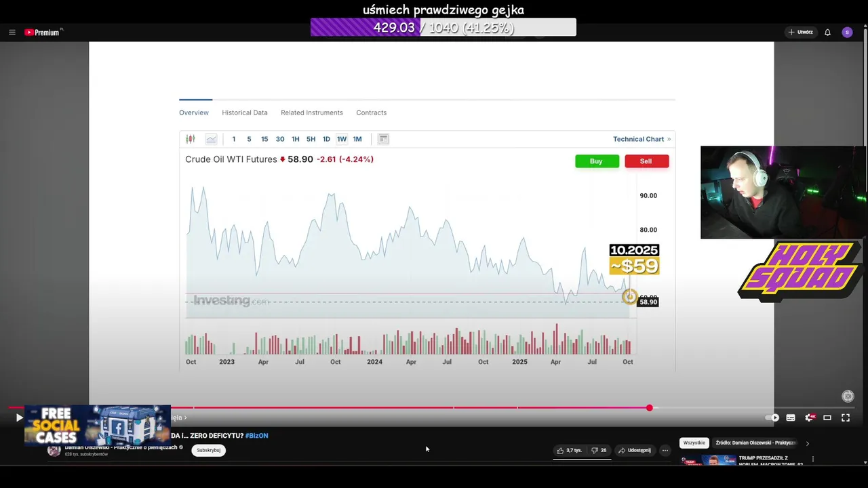Click the 90.00 price axis label
The image size is (868, 488).
[x=648, y=195]
